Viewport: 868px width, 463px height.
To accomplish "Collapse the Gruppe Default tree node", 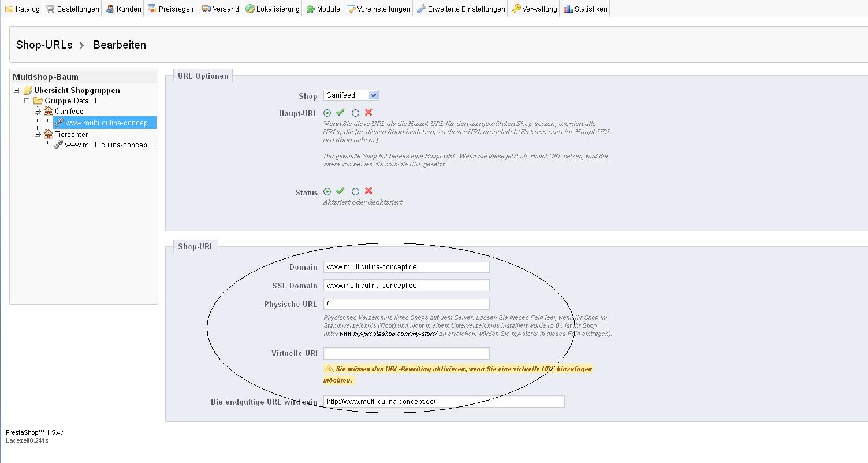I will coord(27,101).
